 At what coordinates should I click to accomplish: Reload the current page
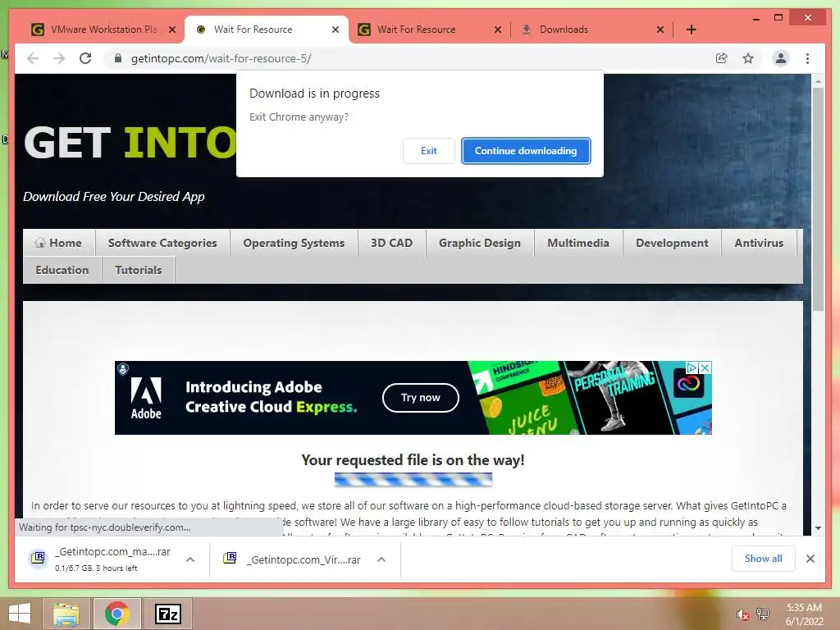pyautogui.click(x=85, y=58)
